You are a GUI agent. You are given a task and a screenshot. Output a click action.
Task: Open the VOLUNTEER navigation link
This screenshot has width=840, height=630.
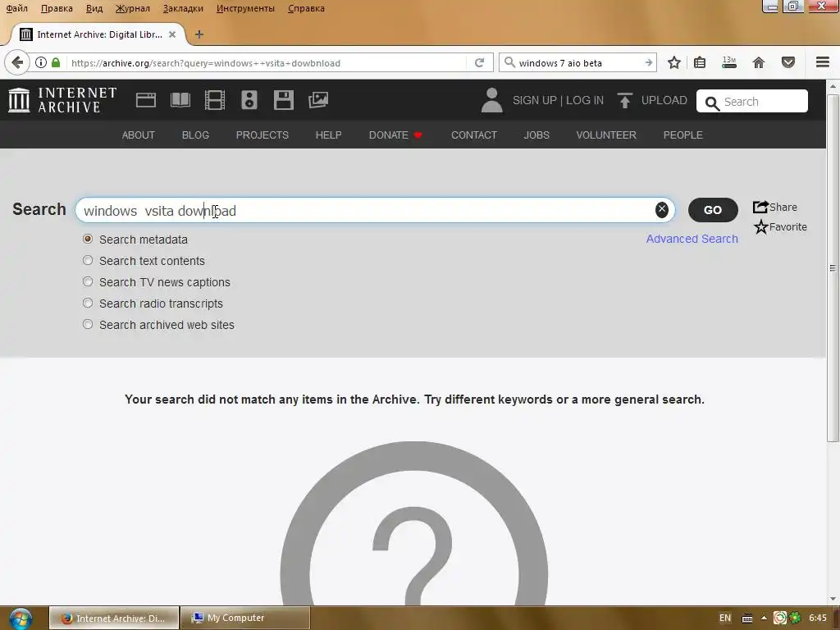(x=606, y=135)
